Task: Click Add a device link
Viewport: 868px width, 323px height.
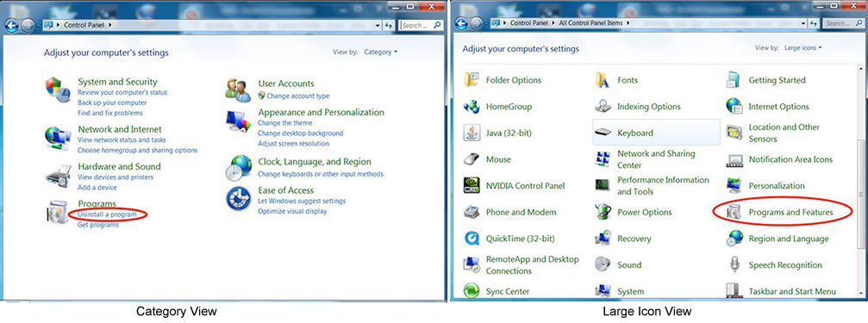Action: 97,188
